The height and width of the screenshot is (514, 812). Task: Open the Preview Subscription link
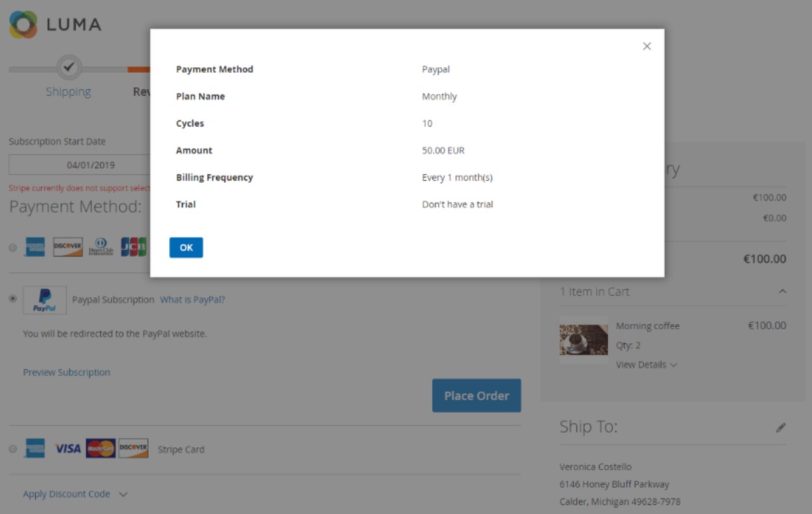(67, 373)
